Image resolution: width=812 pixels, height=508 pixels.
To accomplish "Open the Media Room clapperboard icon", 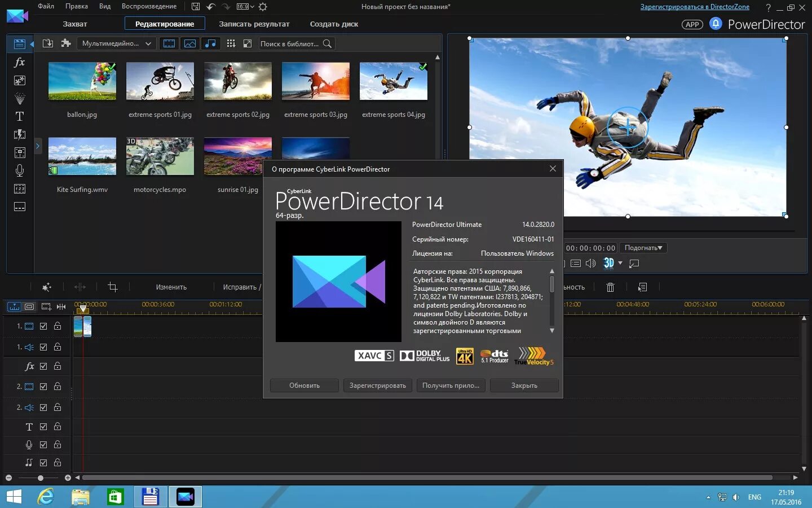I will click(19, 44).
